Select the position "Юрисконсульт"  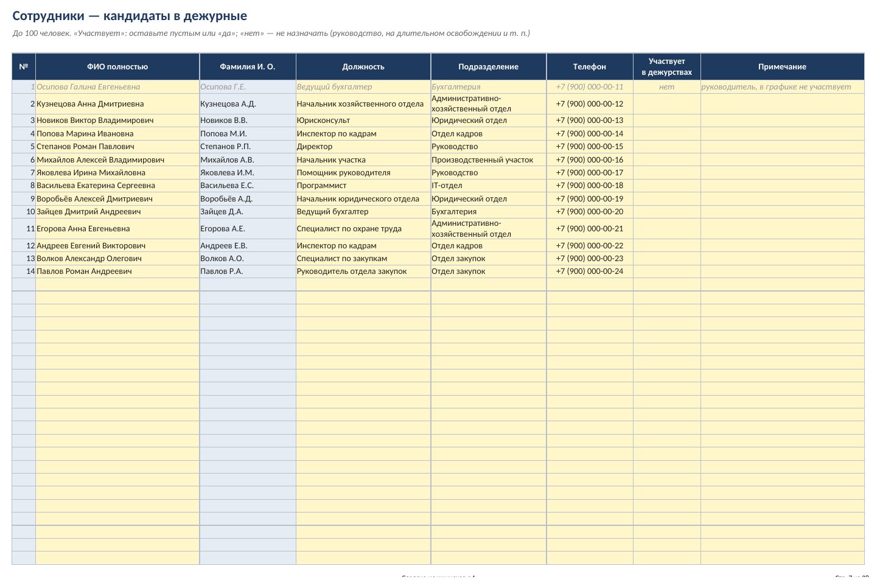click(x=363, y=121)
